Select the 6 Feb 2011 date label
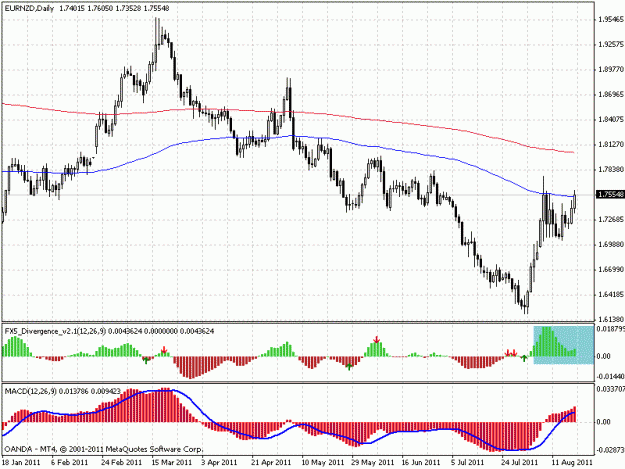 coord(70,463)
